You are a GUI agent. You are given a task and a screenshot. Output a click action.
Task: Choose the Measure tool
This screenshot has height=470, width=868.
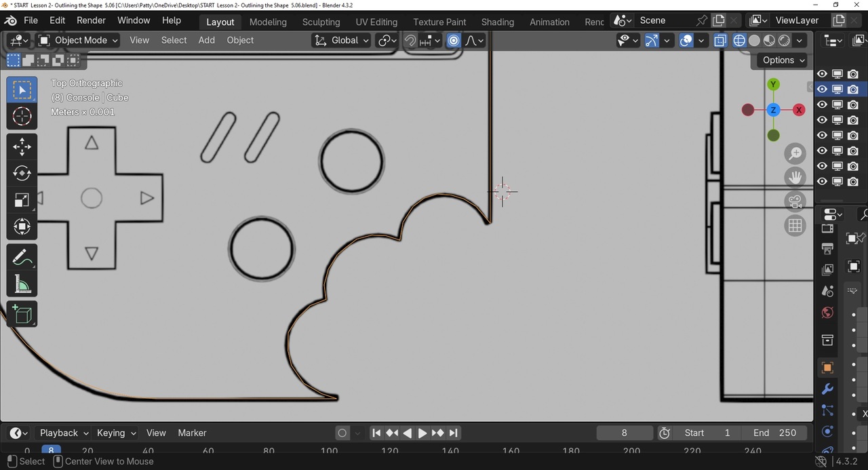click(22, 285)
